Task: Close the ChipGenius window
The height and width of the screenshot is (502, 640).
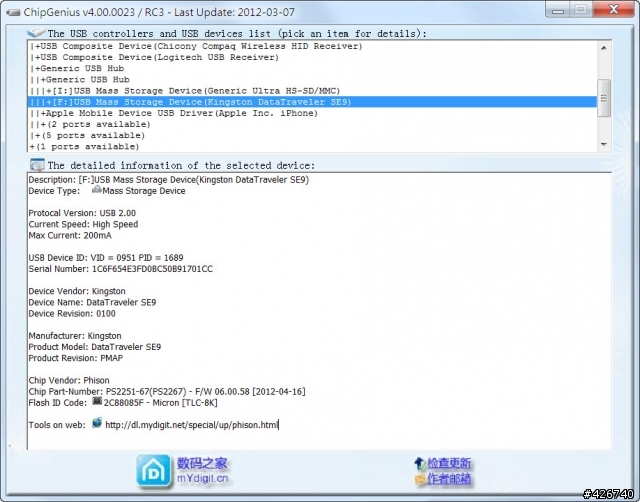Action: pyautogui.click(x=613, y=9)
